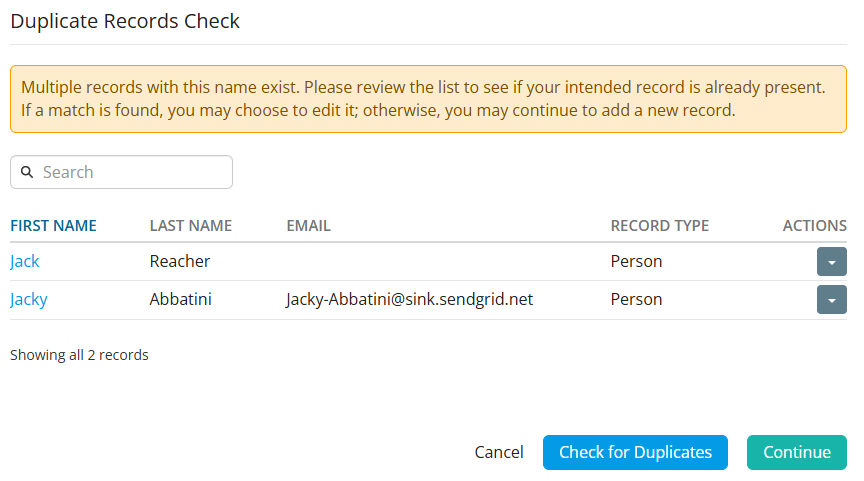Click the ACTIONS column header
Screen dimensions: 864x481
tap(814, 225)
